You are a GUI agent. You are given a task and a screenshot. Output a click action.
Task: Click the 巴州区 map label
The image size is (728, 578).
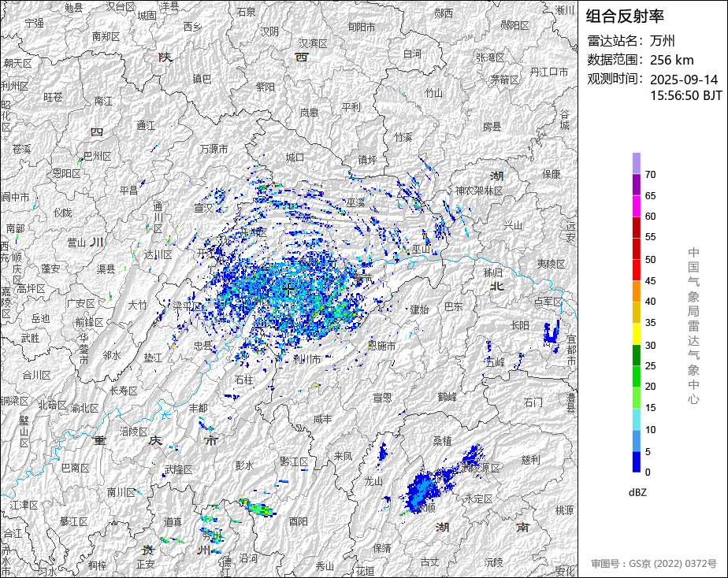coord(98,157)
